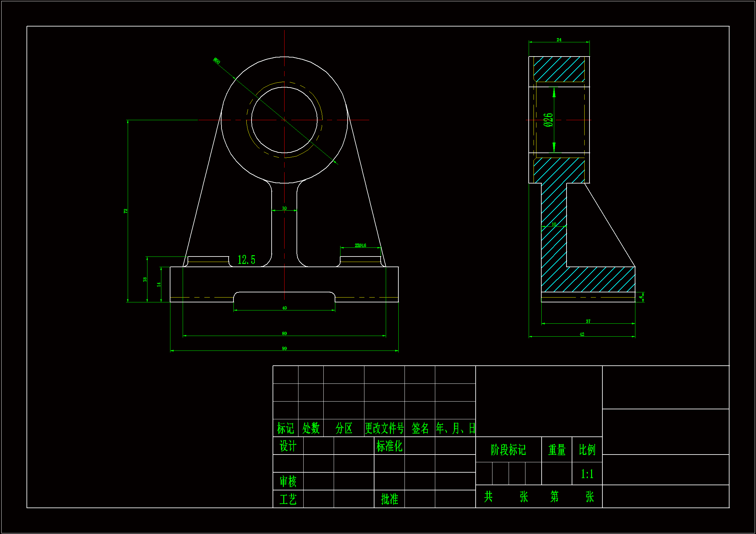Select the 设计 row label

click(288, 446)
